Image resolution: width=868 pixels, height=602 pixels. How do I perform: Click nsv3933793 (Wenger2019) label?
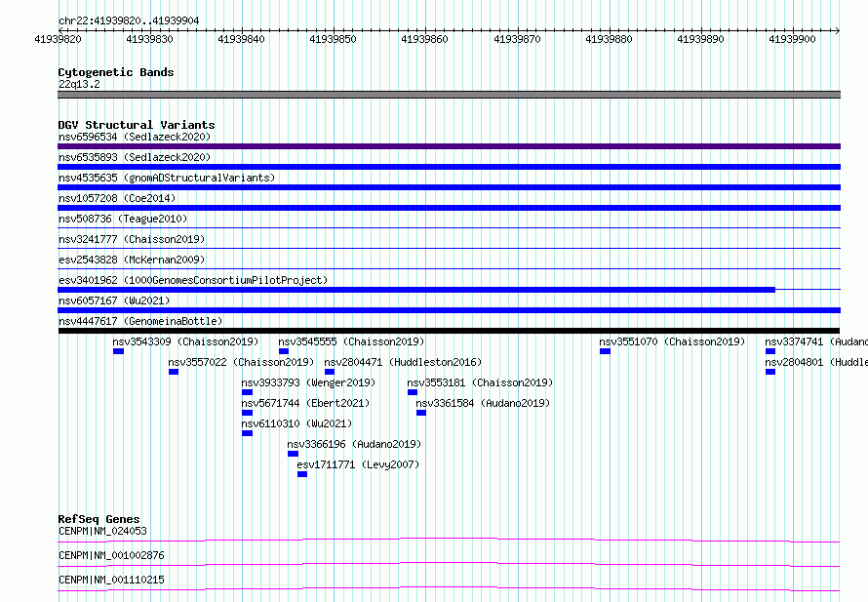(308, 382)
